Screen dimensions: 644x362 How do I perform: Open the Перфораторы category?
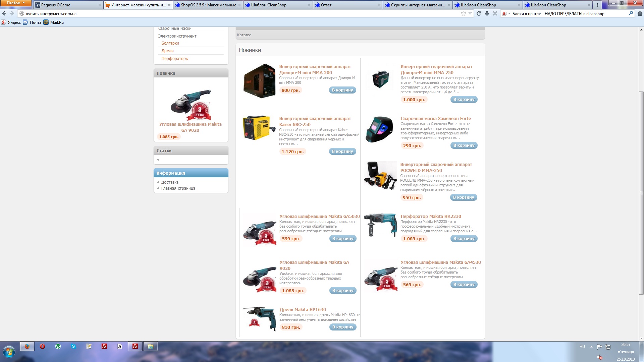click(175, 59)
